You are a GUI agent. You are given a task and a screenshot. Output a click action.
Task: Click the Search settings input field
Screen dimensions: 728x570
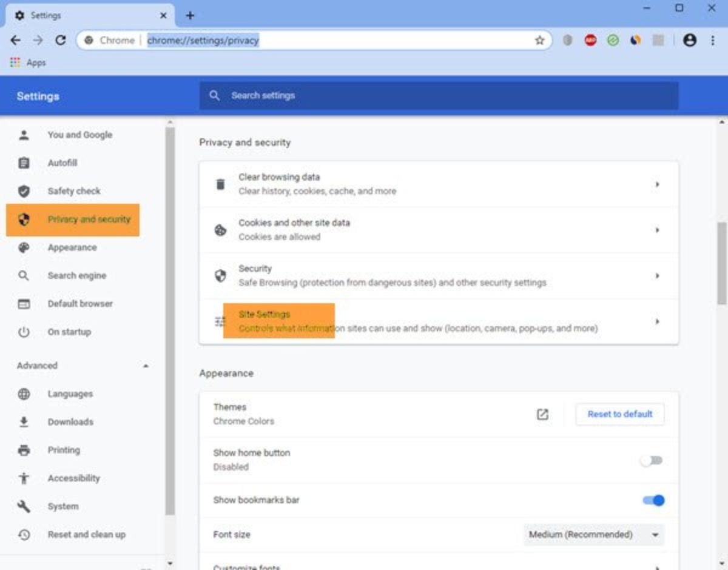[439, 95]
